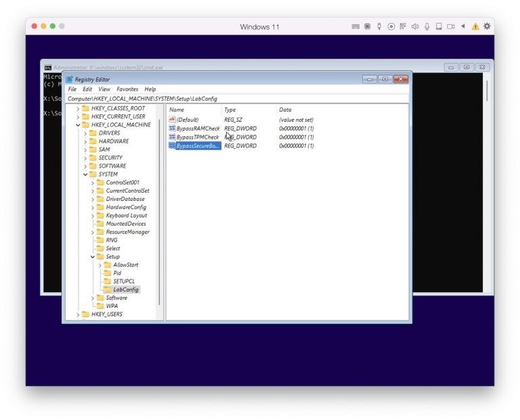Screen dimensions: 520x420
Task: Click the (Default) value string icon
Action: [172, 120]
